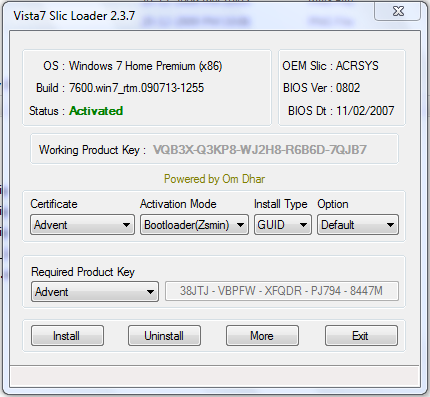Click the BIOS Dt 11/02/2007 text
This screenshot has width=430, height=397.
pos(341,111)
